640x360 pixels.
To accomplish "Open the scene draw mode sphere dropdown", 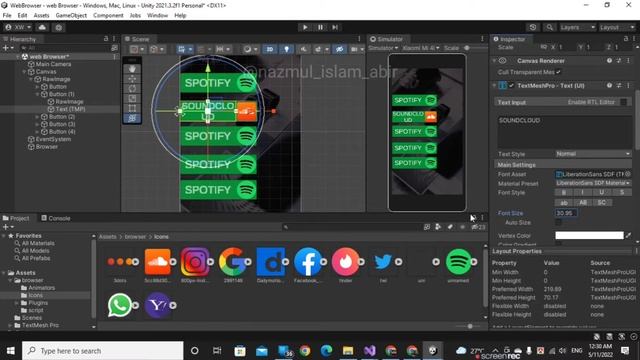I will point(250,49).
